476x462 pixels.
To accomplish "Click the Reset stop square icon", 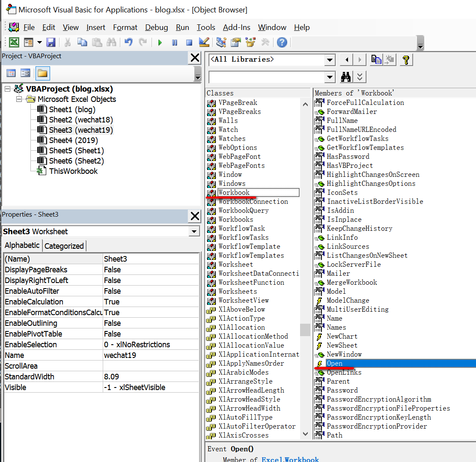I will (x=189, y=42).
